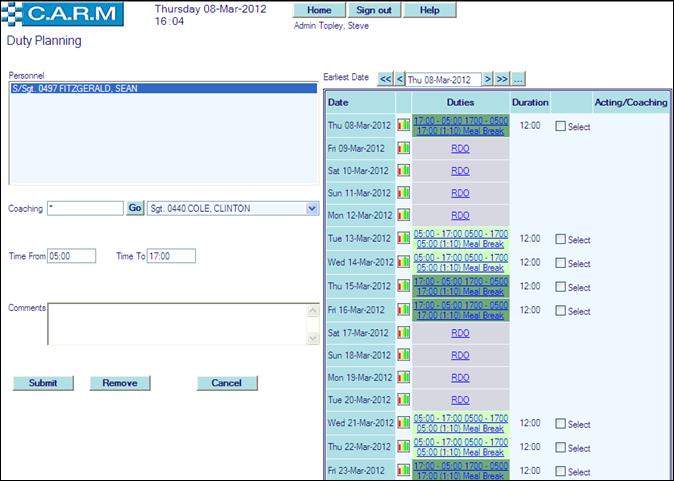
Task: Open the date picker ellipsis button
Action: point(518,78)
